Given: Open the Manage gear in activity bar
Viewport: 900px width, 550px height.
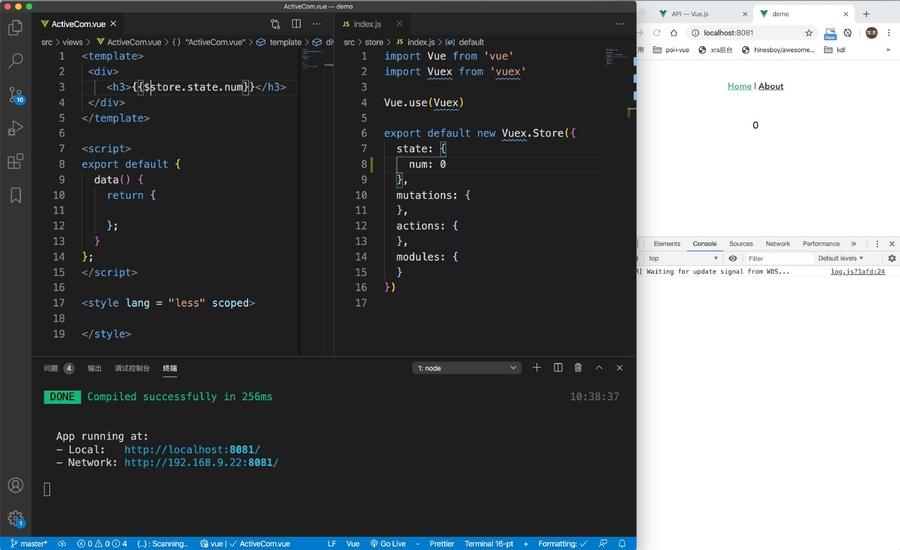Looking at the screenshot, I should tap(15, 518).
